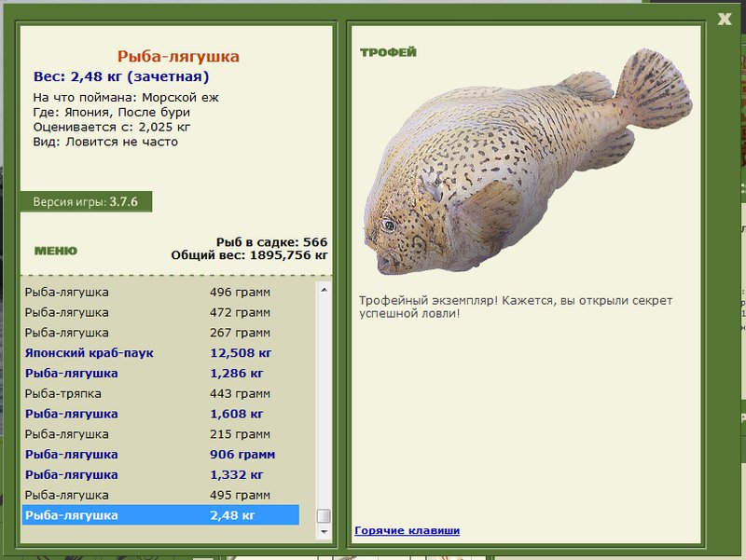The image size is (746, 560).
Task: Select Рыба-лягушка 496 грамм row
Action: (160, 292)
